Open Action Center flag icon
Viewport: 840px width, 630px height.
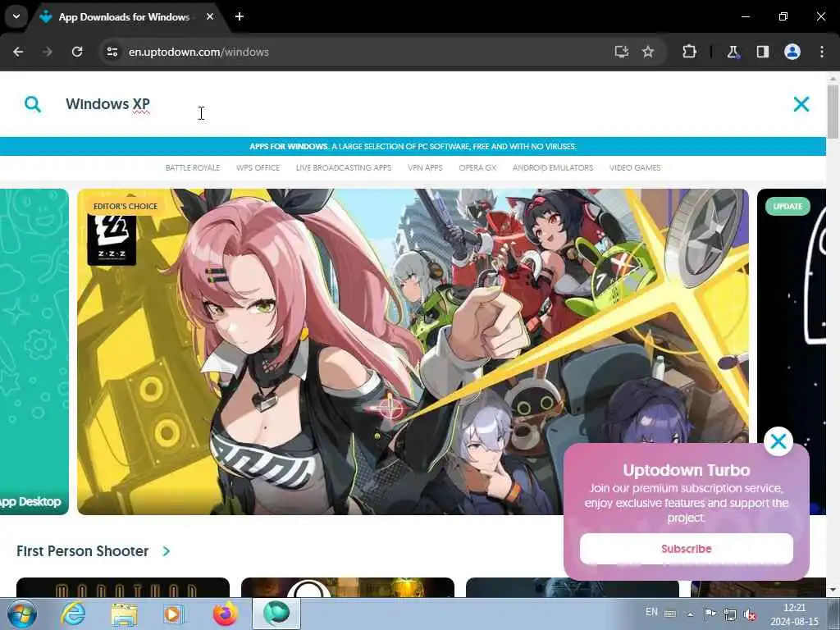click(x=710, y=614)
